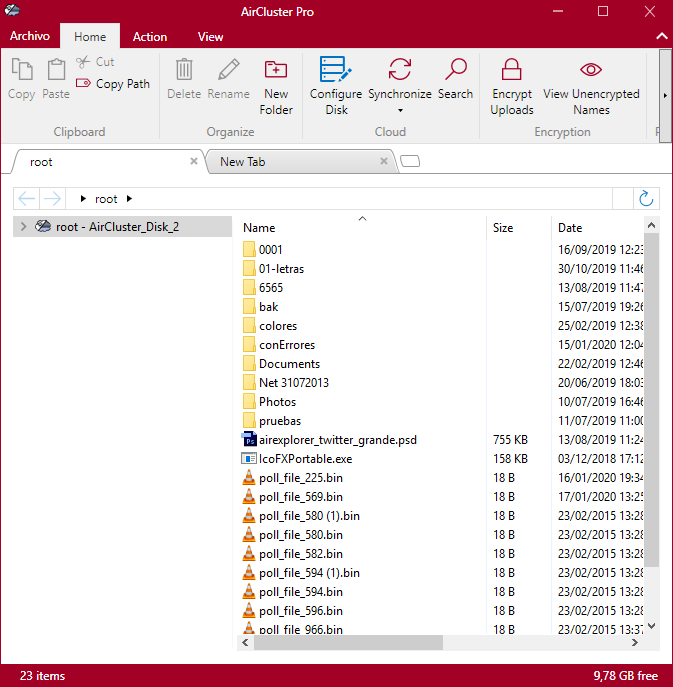
Task: Open the View ribbon tab
Action: (210, 37)
